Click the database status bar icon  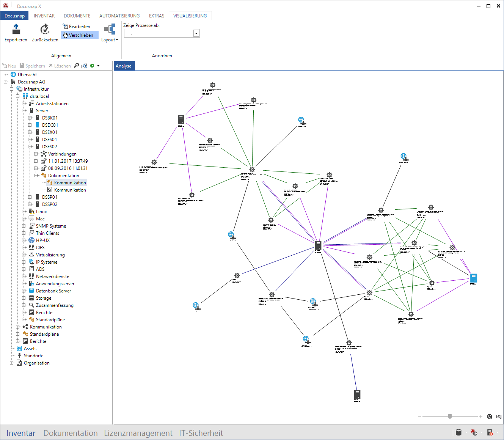pos(458,432)
